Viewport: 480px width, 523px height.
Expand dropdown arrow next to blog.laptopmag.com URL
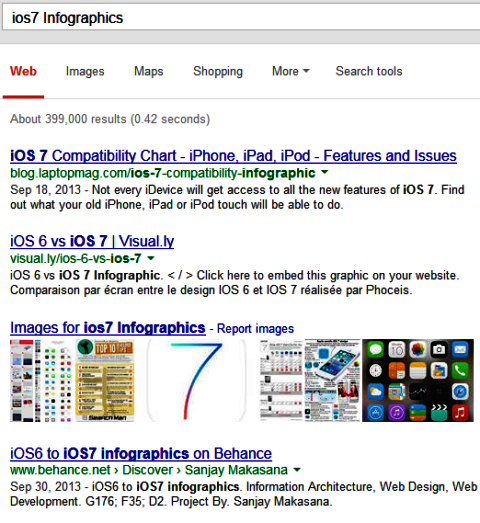pos(325,172)
